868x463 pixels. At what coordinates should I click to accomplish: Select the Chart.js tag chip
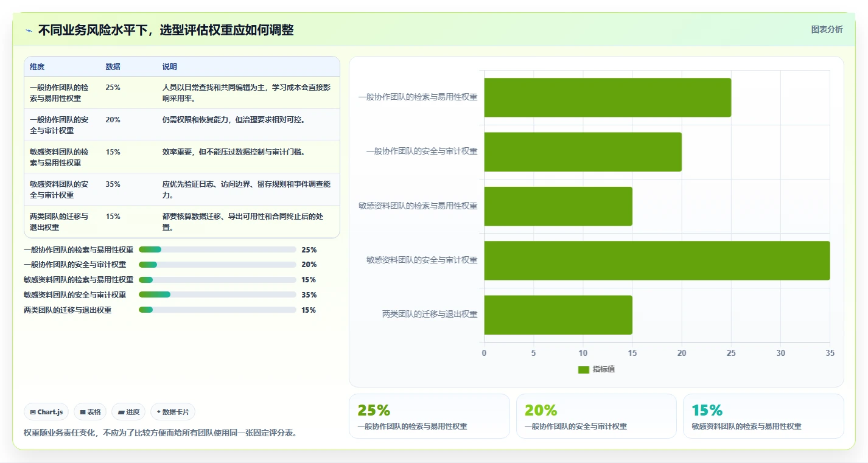47,412
